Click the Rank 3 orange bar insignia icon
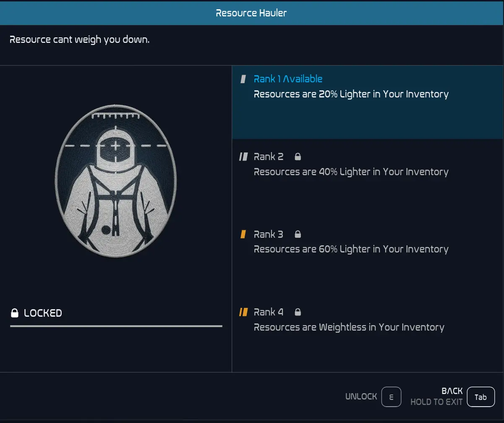The height and width of the screenshot is (423, 504). pyautogui.click(x=243, y=234)
